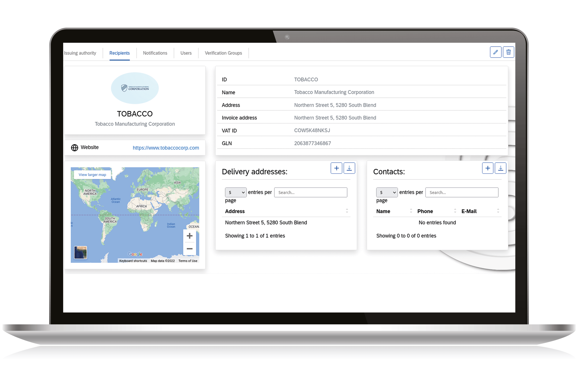This screenshot has height=388, width=588.
Task: Click the search field in Contacts
Action: (x=462, y=192)
